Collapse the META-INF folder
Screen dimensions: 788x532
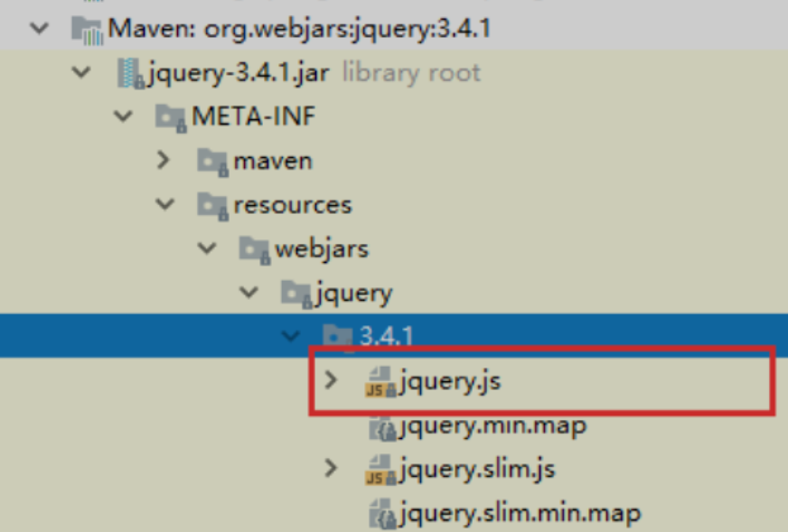[x=123, y=117]
